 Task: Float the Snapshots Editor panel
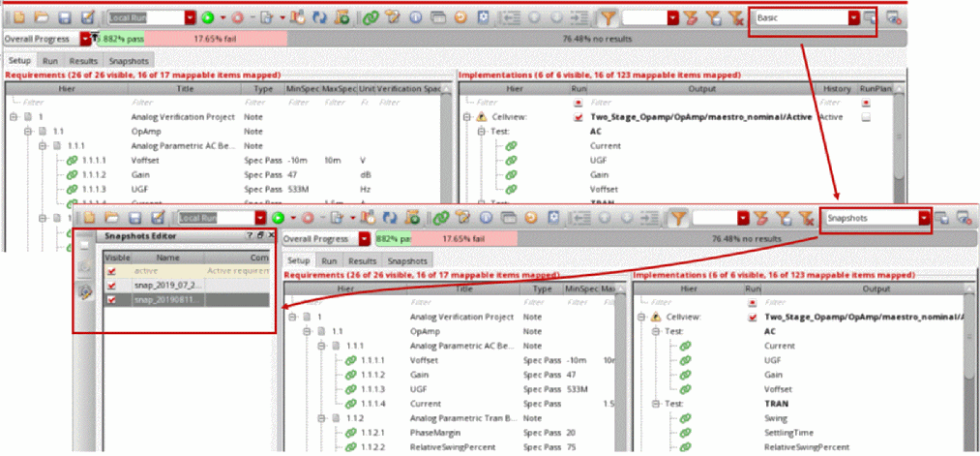click(x=261, y=236)
